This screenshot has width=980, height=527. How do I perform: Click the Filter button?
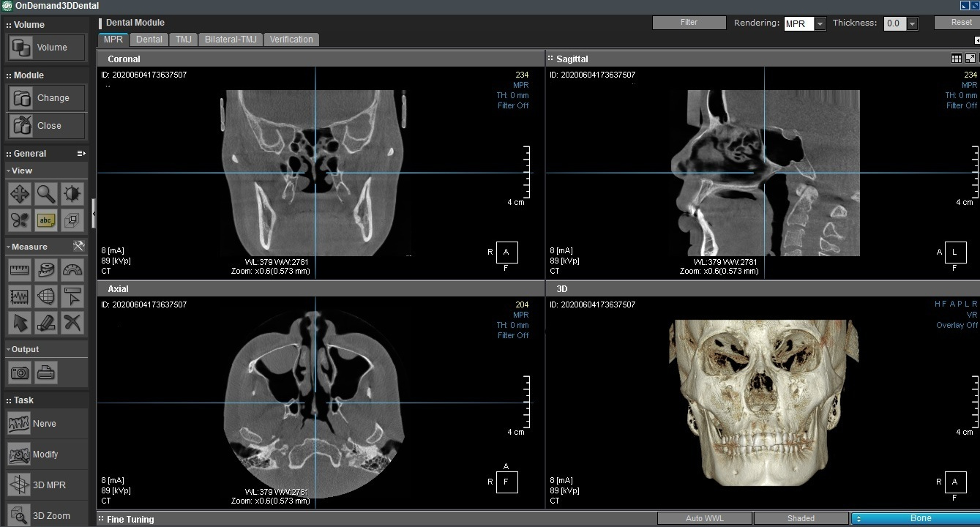point(689,23)
